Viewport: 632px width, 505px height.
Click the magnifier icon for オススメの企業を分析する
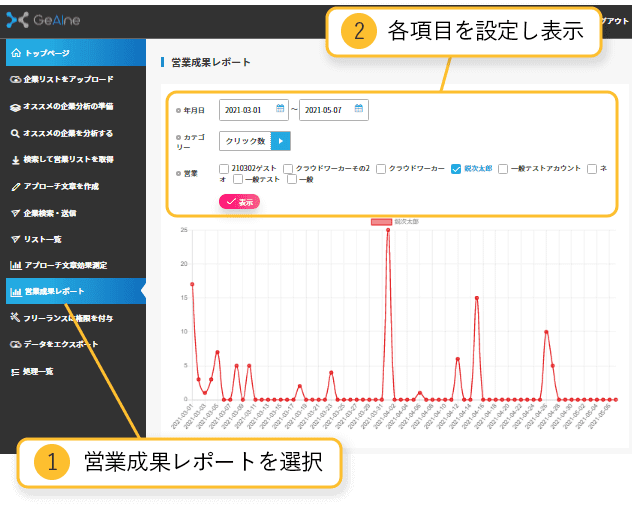click(15, 133)
